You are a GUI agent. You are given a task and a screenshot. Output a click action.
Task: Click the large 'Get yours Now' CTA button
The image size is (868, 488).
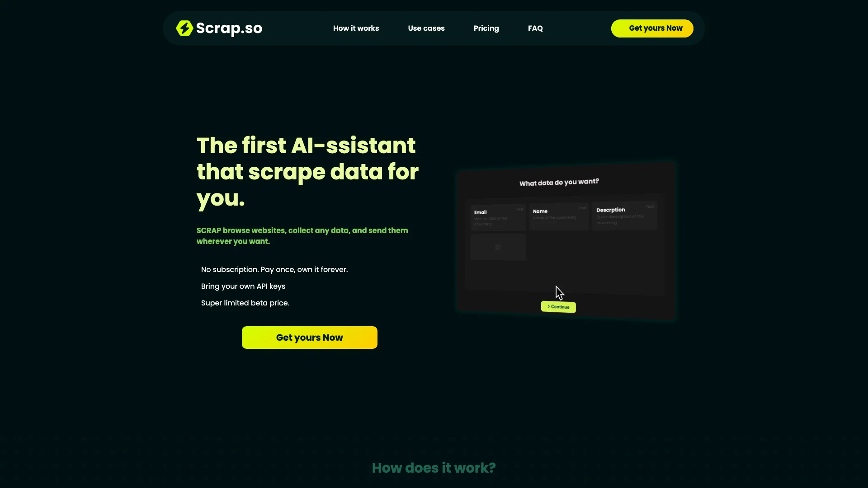coord(309,337)
